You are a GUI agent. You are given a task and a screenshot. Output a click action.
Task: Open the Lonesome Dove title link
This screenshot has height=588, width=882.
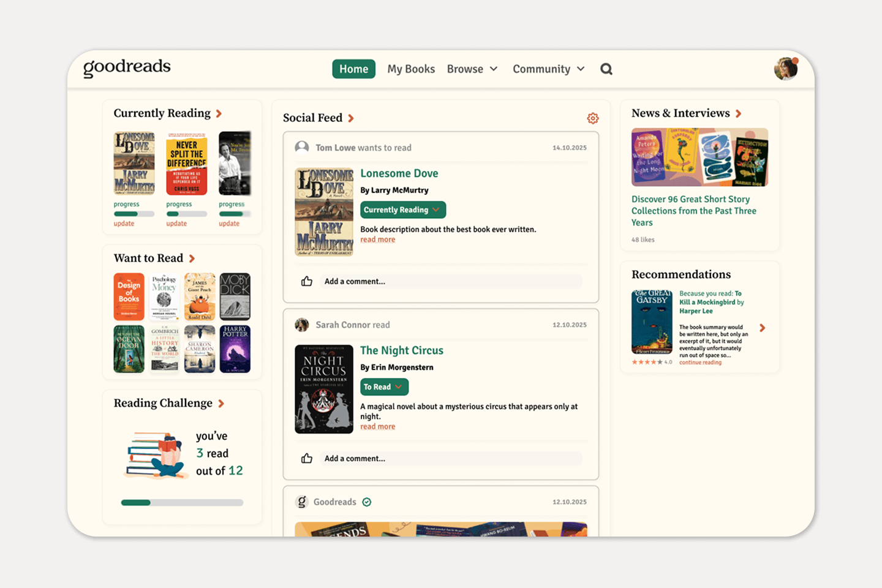tap(399, 173)
